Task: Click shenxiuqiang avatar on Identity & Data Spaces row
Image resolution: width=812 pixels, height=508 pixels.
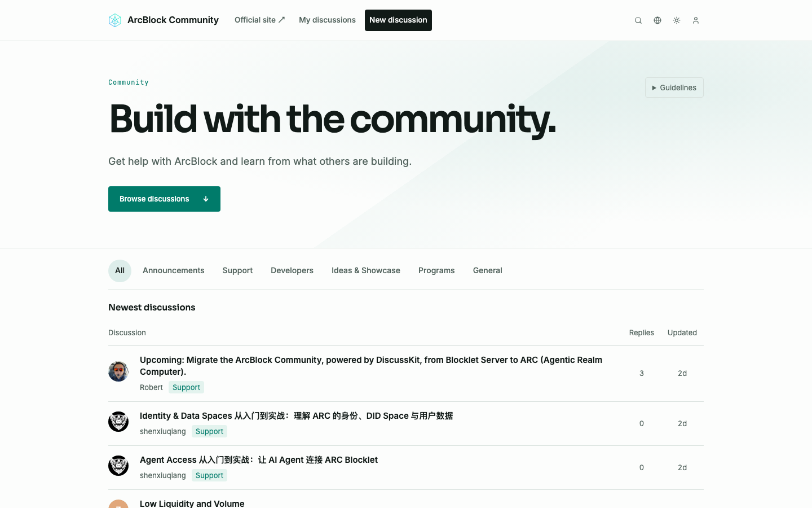Action: click(118, 422)
